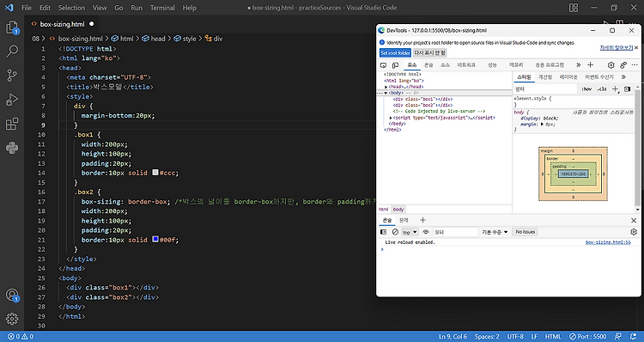Image resolution: width=644 pixels, height=342 pixels.
Task: Toggle device emulation in DevTools
Action: (396, 65)
